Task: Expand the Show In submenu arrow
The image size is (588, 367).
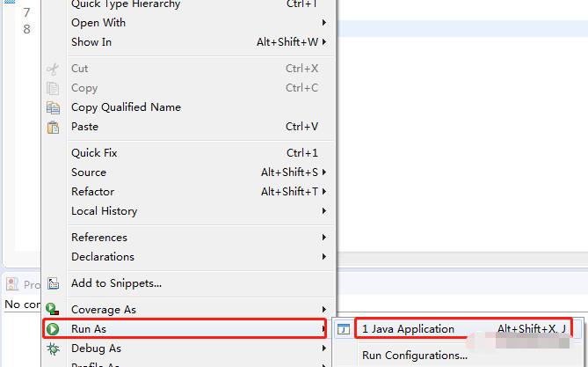Action: pyautogui.click(x=324, y=41)
